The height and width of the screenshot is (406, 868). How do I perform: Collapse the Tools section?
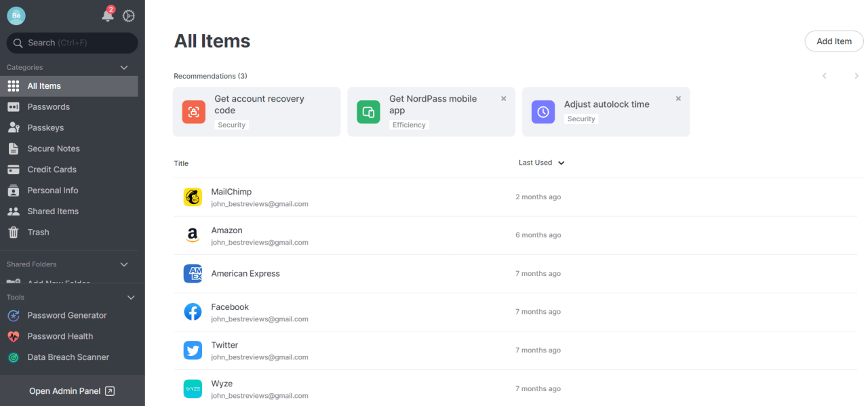click(131, 298)
